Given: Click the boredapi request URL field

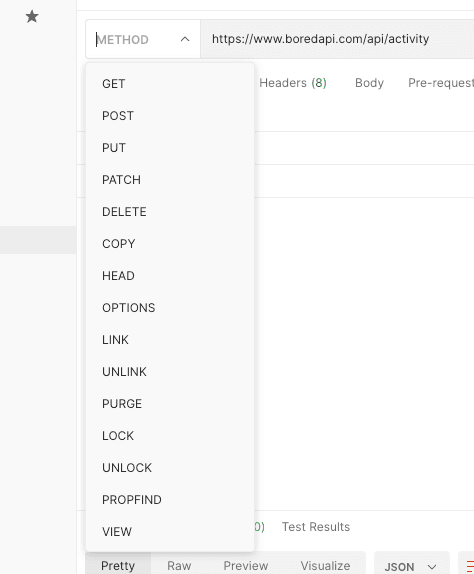Looking at the screenshot, I should point(337,39).
